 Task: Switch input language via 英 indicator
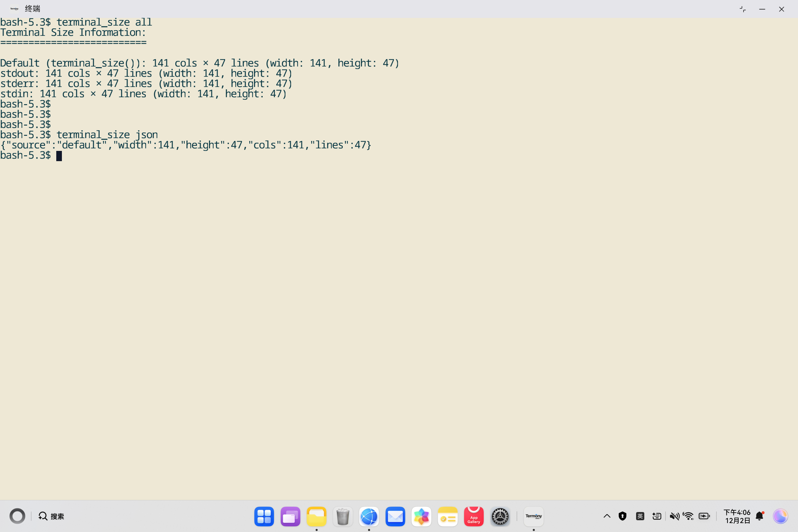coord(640,516)
